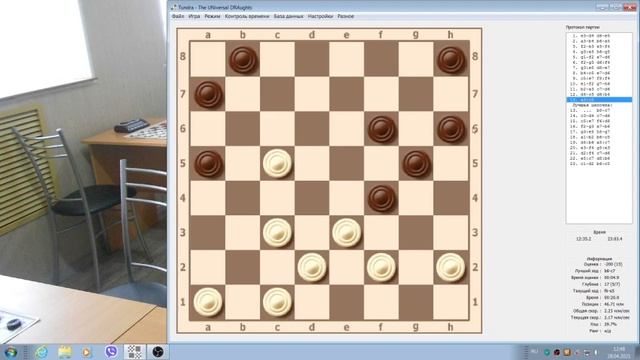Open the Разное menu
The height and width of the screenshot is (360, 640).
pos(346,16)
